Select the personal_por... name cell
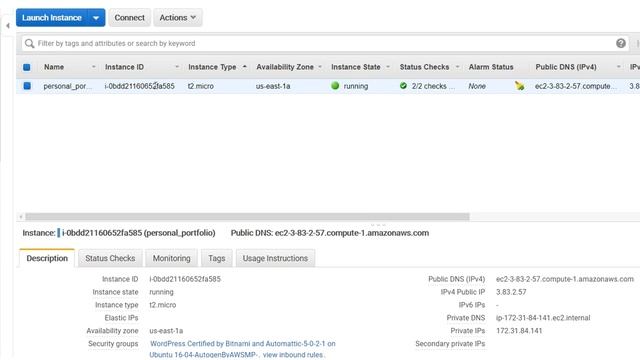 pyautogui.click(x=68, y=86)
